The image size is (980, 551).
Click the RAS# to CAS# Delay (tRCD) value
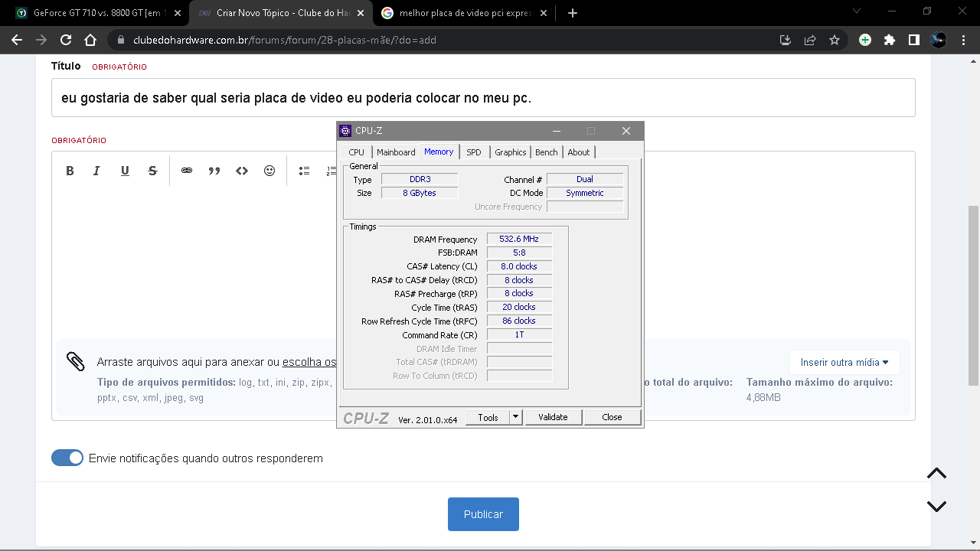(x=519, y=280)
